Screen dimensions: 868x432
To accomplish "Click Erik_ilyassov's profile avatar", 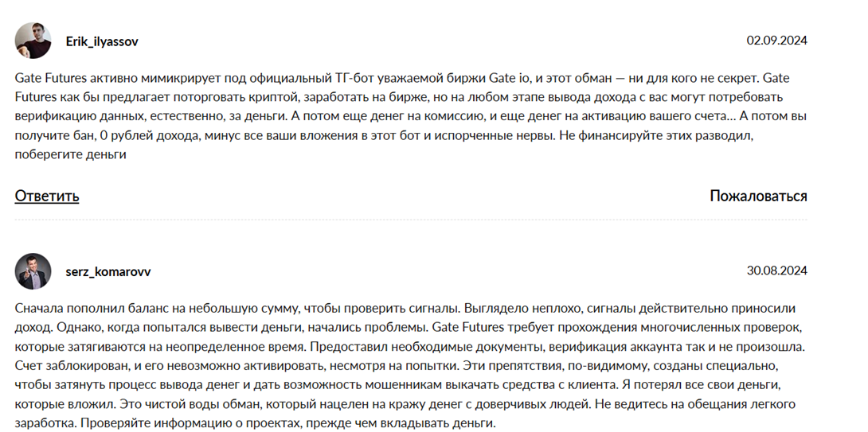I will coord(33,40).
